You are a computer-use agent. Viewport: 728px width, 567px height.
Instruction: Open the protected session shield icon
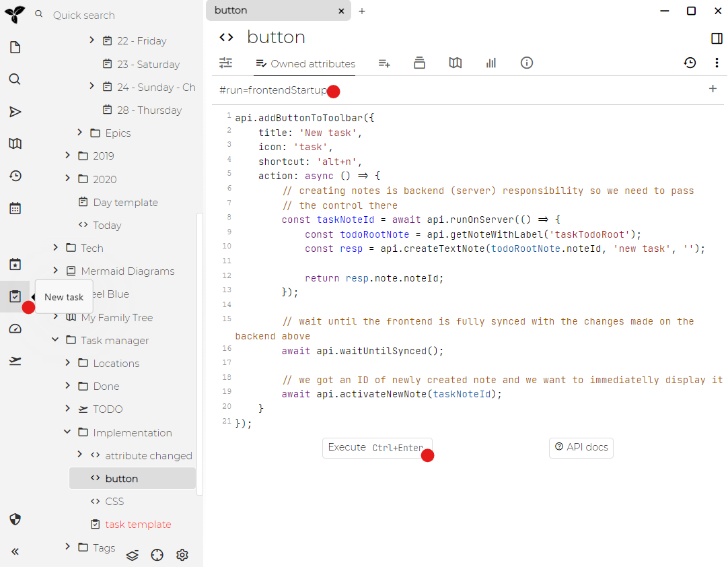pos(15,519)
